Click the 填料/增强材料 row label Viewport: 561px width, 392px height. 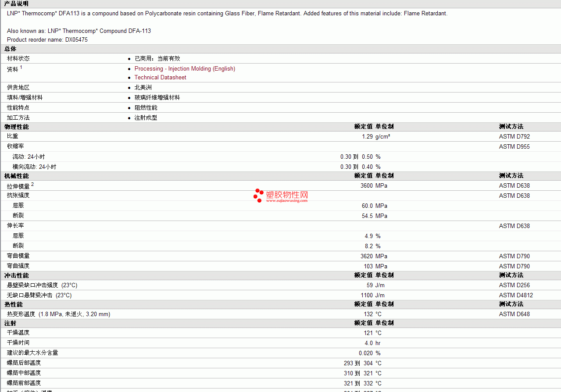(x=25, y=97)
